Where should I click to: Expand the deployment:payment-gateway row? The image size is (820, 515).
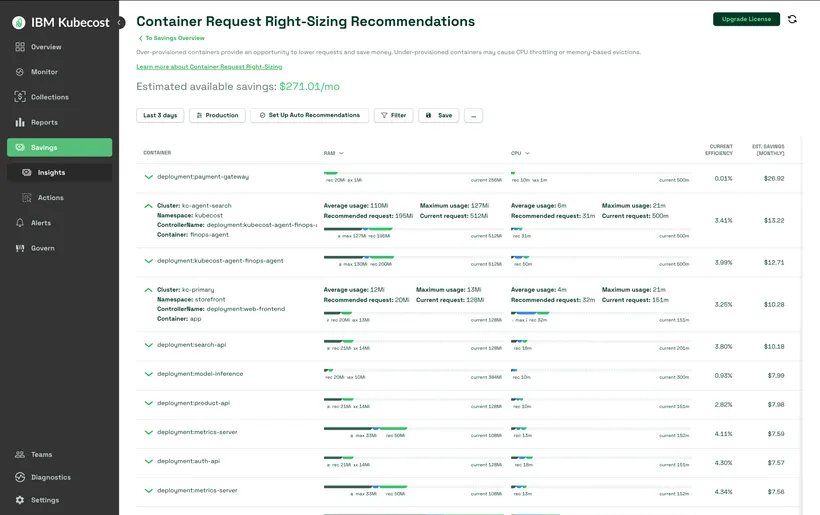tap(149, 177)
